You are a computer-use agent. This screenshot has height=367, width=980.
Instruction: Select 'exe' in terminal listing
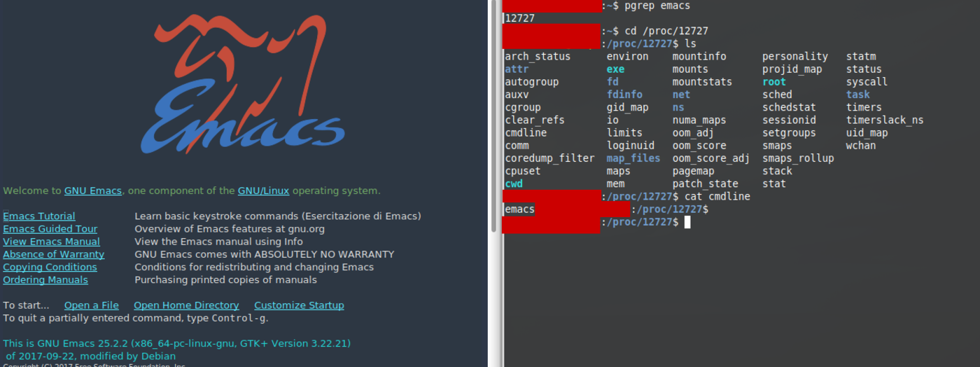pos(616,69)
